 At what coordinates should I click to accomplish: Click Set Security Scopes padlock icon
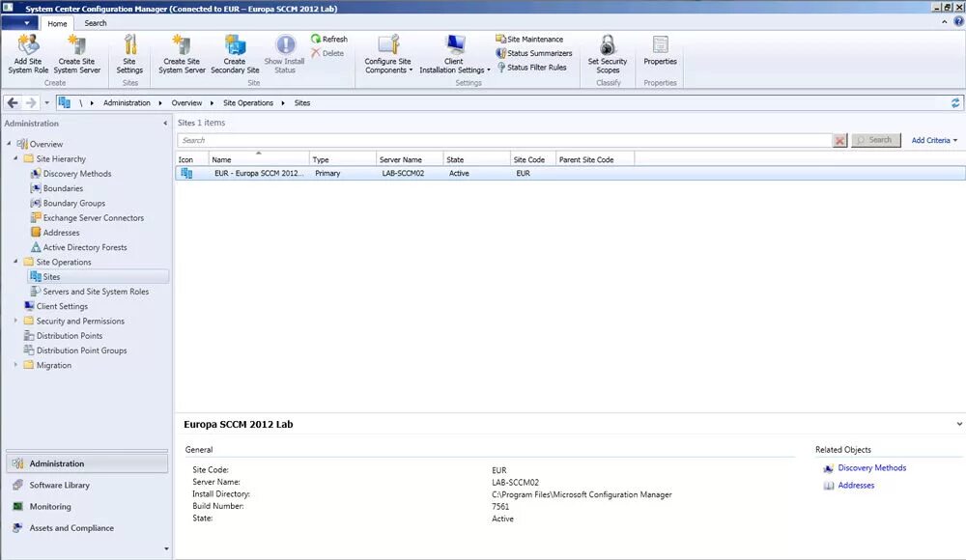[608, 45]
